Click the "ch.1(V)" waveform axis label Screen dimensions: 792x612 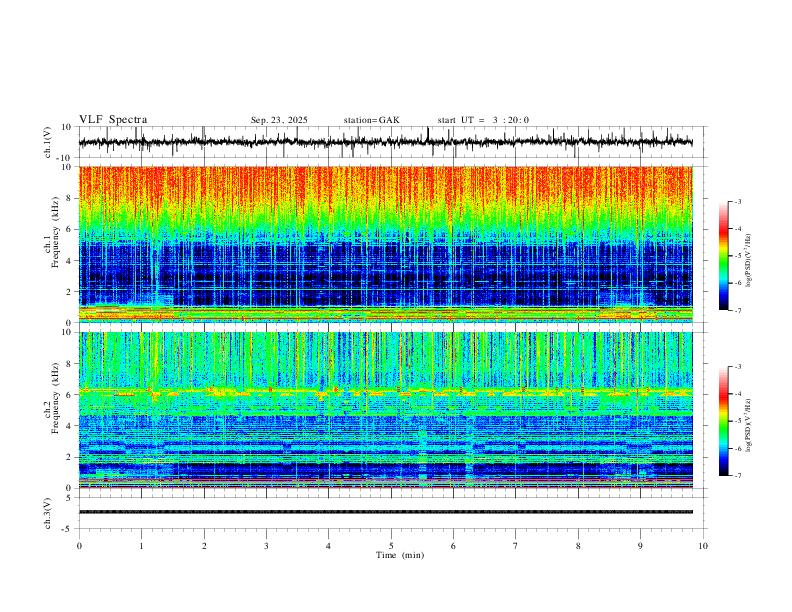click(48, 142)
